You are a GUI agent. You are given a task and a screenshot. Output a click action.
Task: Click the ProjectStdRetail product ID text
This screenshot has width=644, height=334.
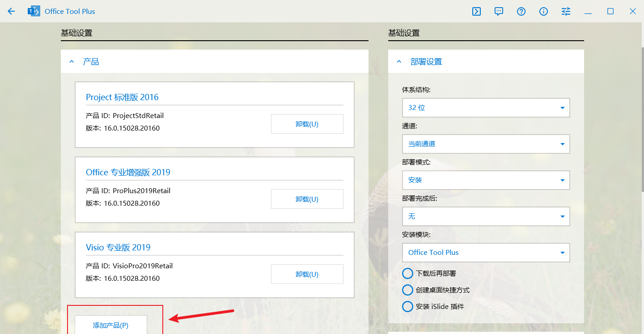[x=138, y=115]
